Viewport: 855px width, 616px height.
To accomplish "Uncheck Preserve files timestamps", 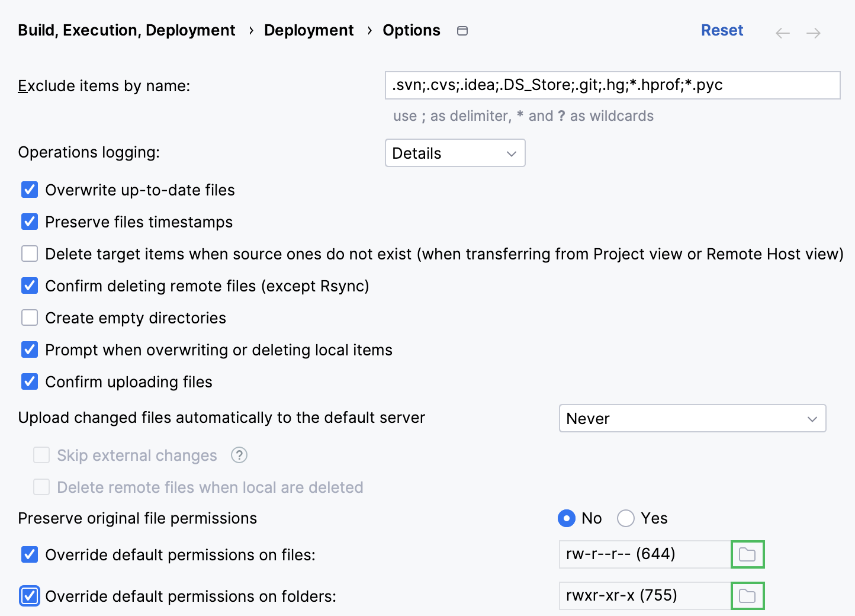I will [30, 222].
